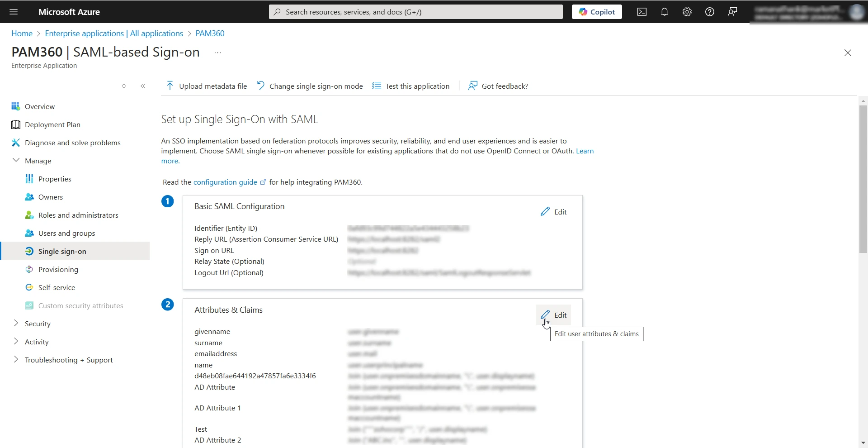Navigate to Home via breadcrumb
The height and width of the screenshot is (448, 868).
[x=21, y=33]
